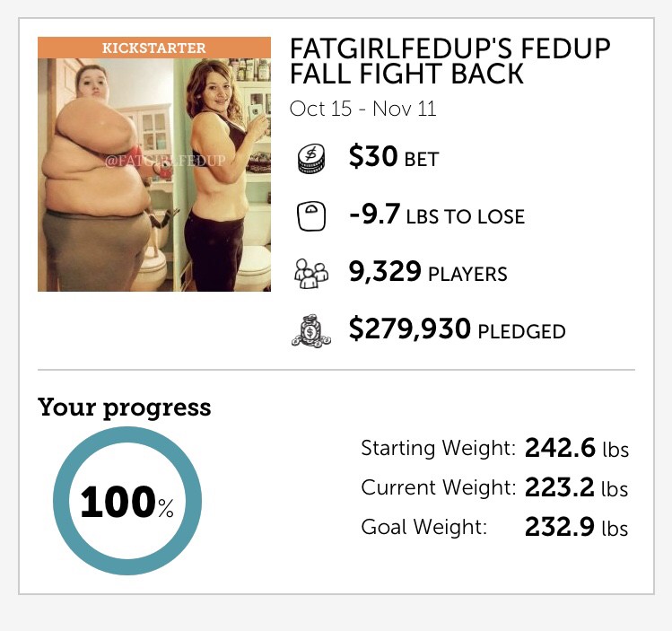This screenshot has height=631, width=672.
Task: Click the Starting Weight 242.6 lbs value
Action: point(577,448)
